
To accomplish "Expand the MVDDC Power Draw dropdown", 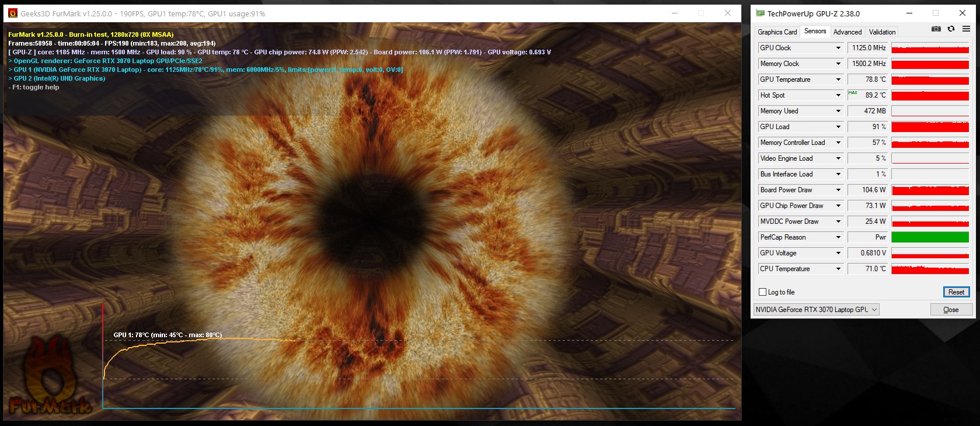I will (x=838, y=221).
